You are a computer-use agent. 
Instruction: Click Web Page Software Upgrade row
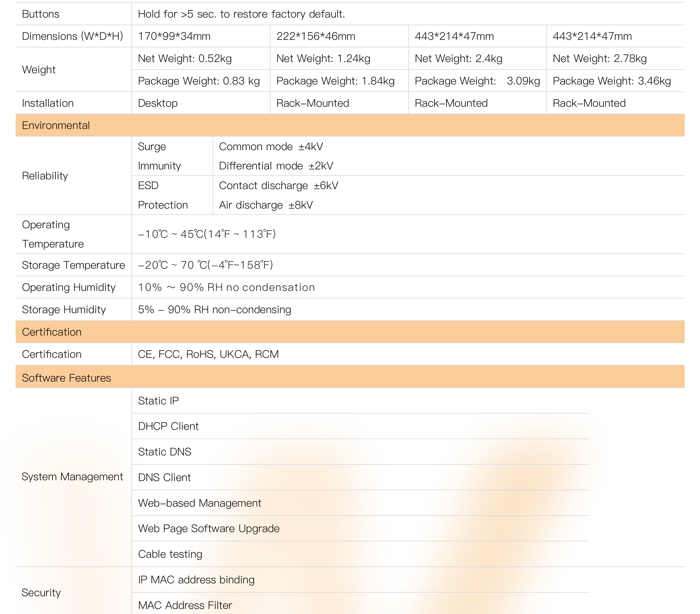208,528
